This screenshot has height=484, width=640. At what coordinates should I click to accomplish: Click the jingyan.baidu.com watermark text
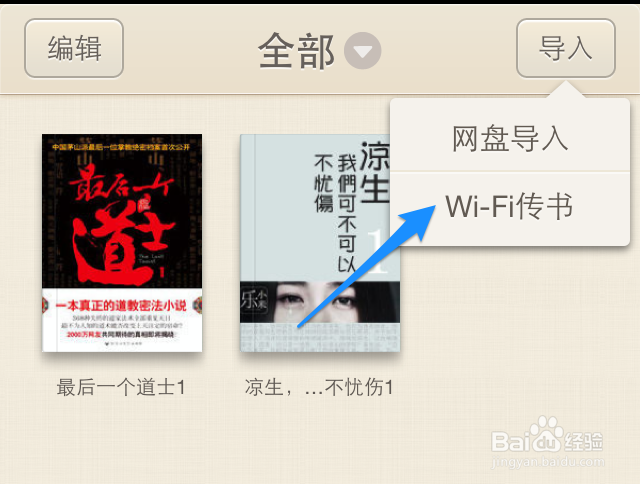[x=548, y=462]
